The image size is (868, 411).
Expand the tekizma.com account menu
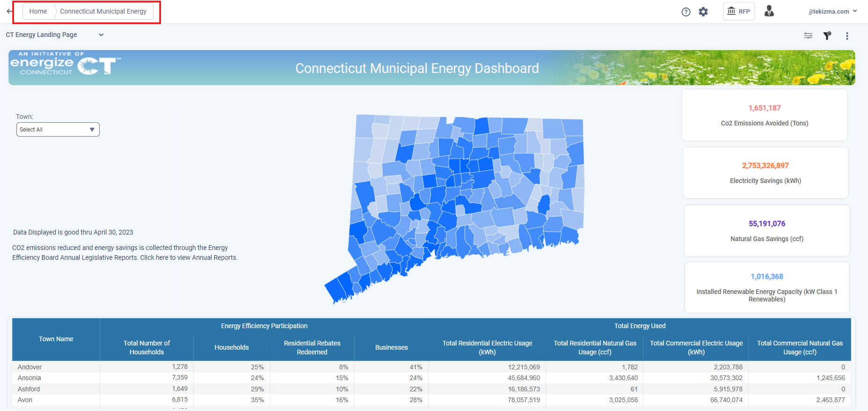[x=832, y=11]
